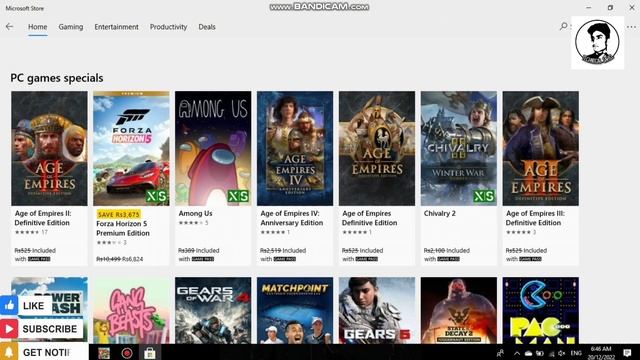Click the Xbox X|S badge on Among Us
This screenshot has height=360, width=640.
238,196
